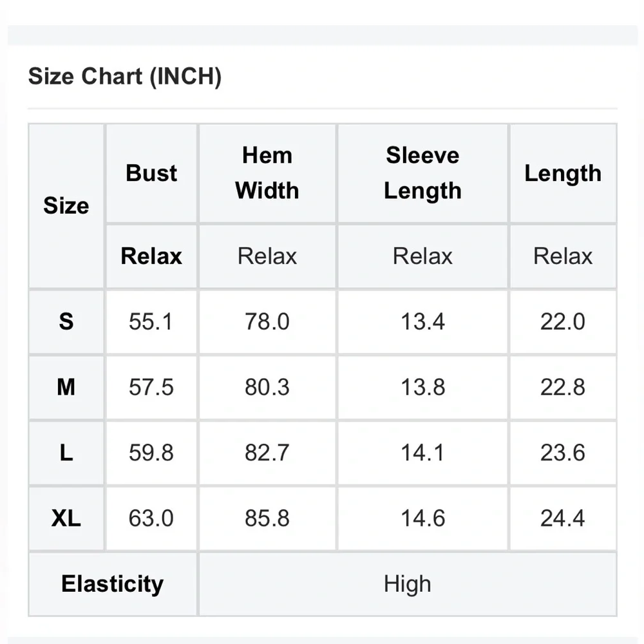
Task: Select the Size column header
Action: 66,206
